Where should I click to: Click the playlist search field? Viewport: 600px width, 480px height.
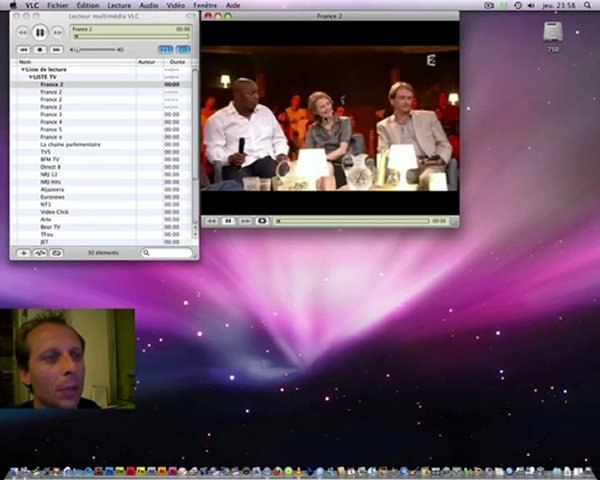pos(167,253)
